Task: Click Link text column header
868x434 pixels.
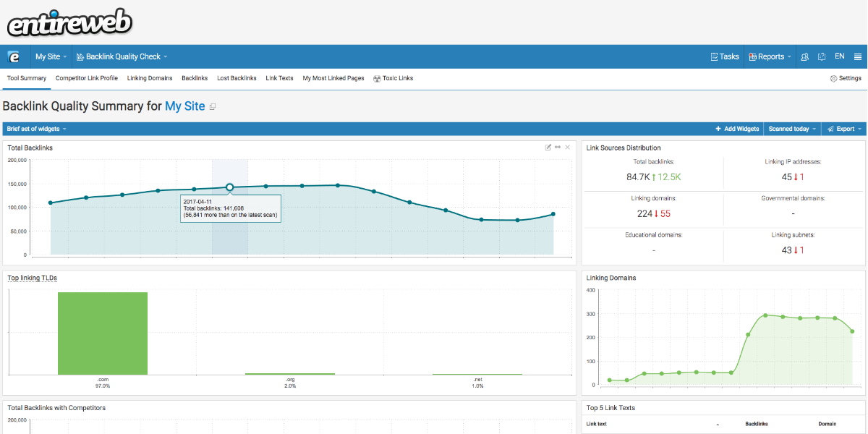Action: coord(597,424)
